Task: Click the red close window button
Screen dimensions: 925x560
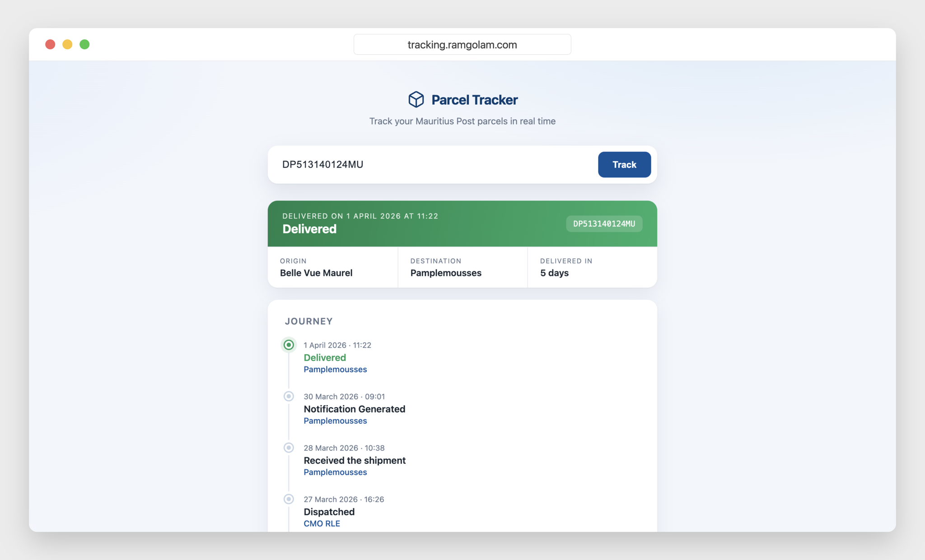Action: [50, 44]
